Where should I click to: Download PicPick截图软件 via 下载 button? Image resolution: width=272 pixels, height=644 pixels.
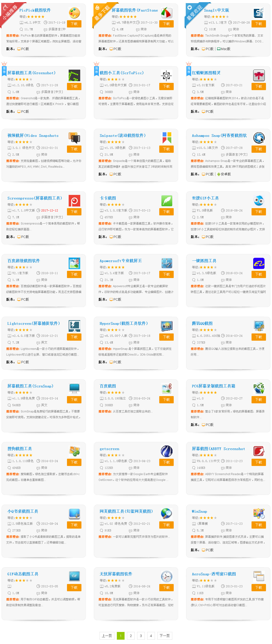coord(74,24)
